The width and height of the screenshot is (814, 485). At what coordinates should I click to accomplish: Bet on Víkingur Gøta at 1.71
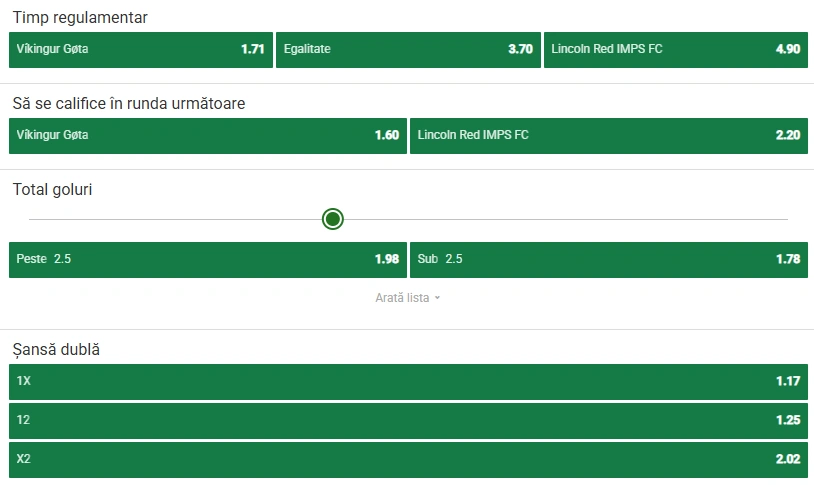click(x=141, y=50)
